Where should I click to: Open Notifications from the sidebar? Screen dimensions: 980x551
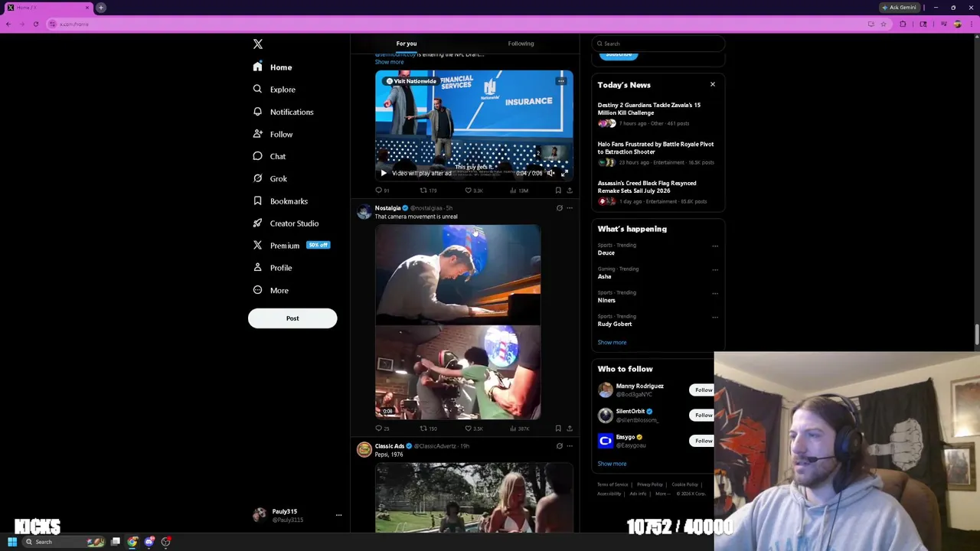click(283, 112)
